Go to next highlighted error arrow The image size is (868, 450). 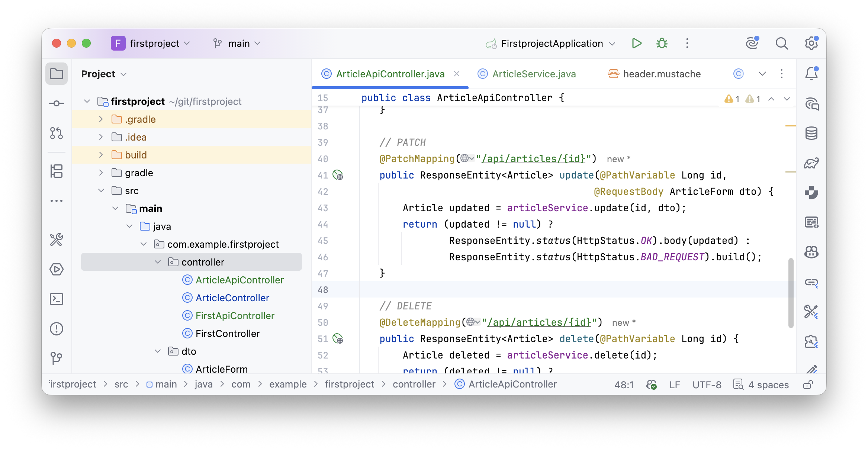[x=787, y=99]
